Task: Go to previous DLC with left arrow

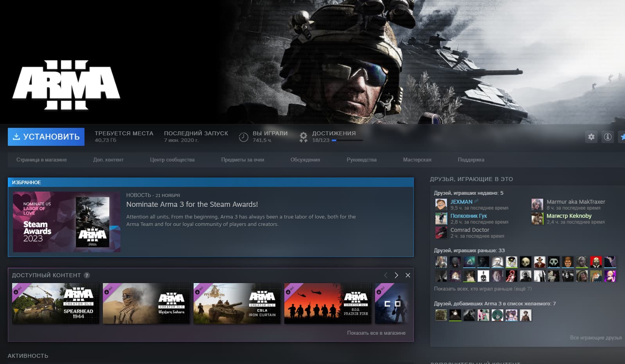Action: tap(386, 275)
